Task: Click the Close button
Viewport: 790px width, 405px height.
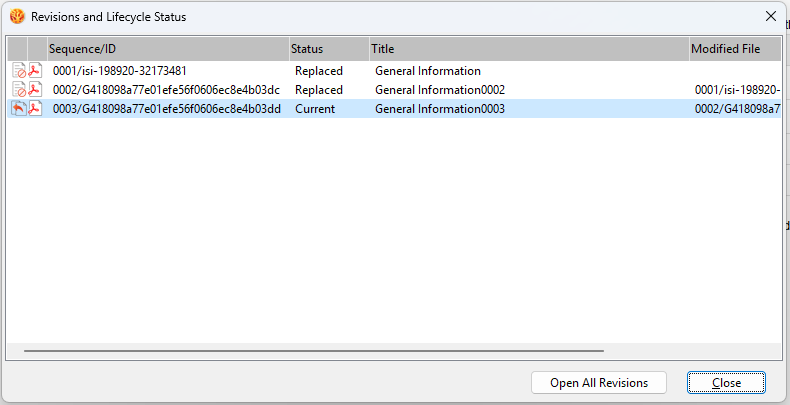Action: coord(727,383)
